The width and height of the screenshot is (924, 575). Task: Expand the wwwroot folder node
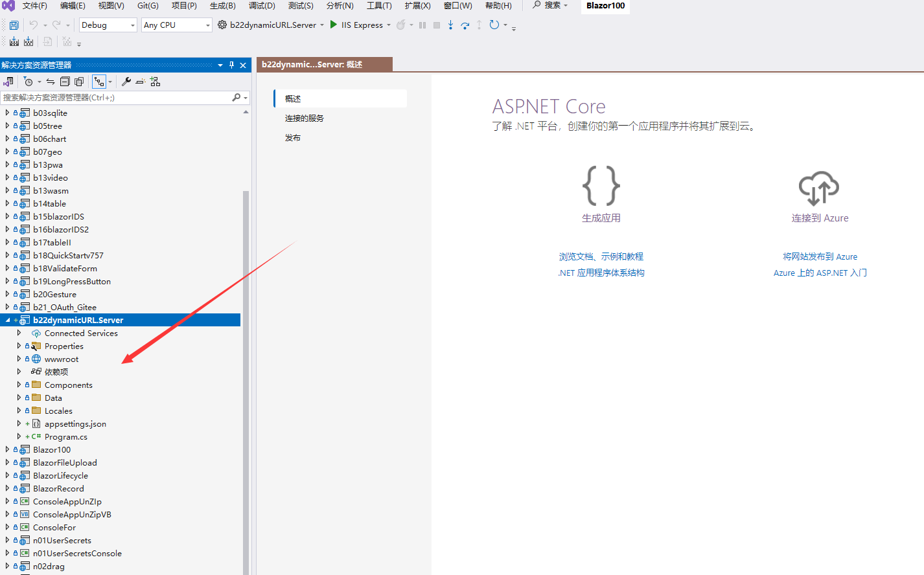pos(19,359)
